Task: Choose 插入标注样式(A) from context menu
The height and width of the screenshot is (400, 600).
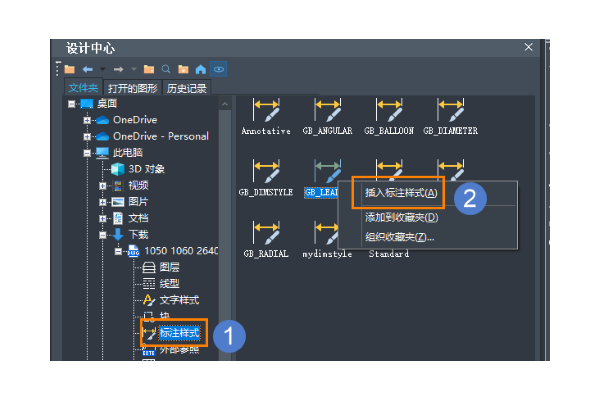Action: (401, 193)
